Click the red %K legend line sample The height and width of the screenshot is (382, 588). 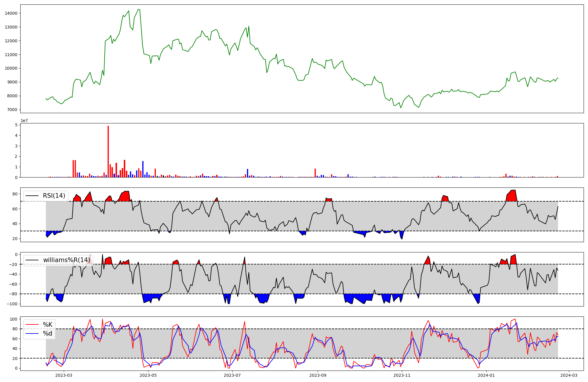[32, 325]
